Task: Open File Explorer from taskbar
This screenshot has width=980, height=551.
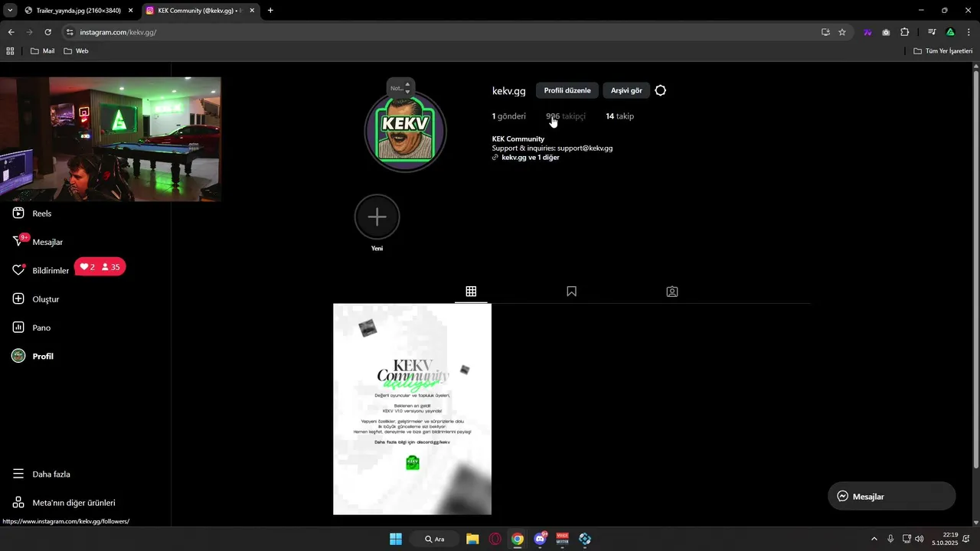Action: [x=472, y=539]
